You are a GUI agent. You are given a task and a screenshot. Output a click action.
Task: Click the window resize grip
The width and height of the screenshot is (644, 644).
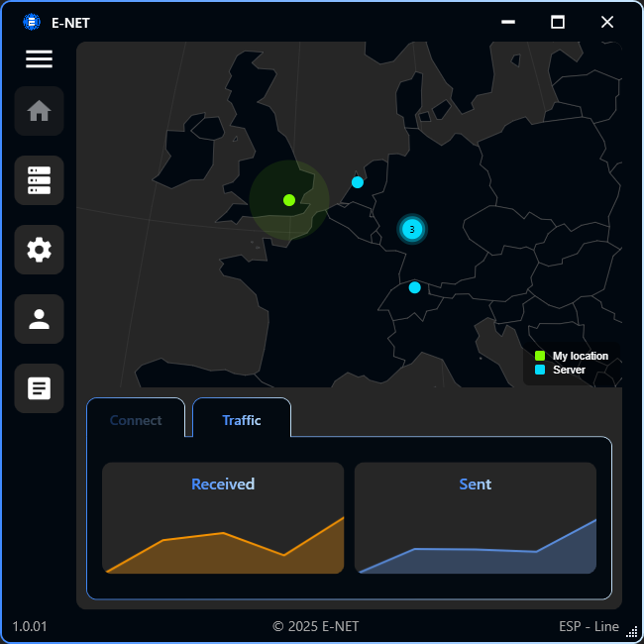pos(632,633)
